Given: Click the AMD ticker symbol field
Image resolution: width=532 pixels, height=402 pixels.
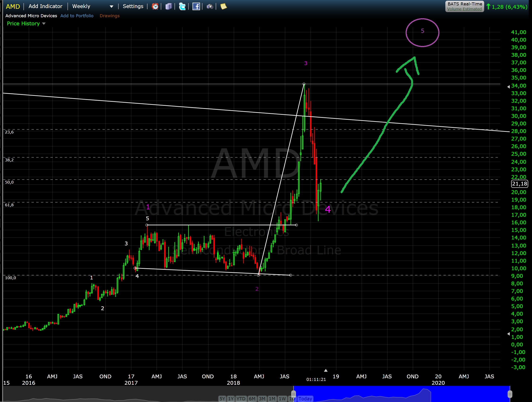Looking at the screenshot, I should (13, 6).
